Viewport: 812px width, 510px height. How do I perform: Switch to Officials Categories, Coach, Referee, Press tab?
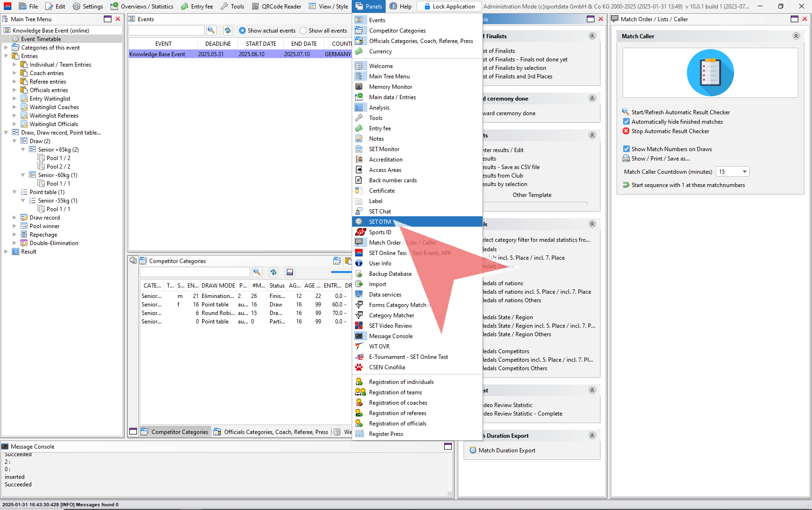(271, 432)
